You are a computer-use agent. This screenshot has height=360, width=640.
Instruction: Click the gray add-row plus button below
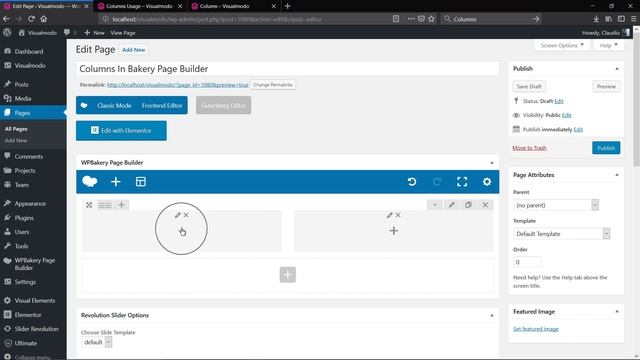click(x=288, y=275)
